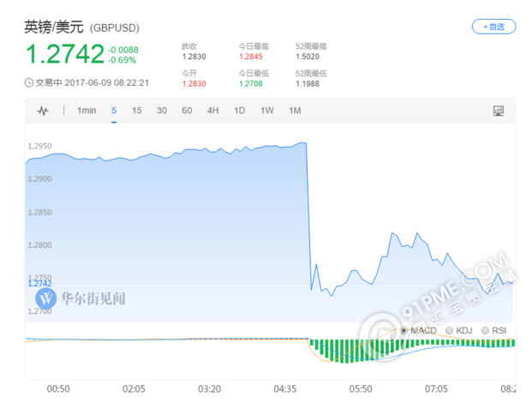
Task: Click the 英镑/美元 currency pair title
Action: [54, 27]
